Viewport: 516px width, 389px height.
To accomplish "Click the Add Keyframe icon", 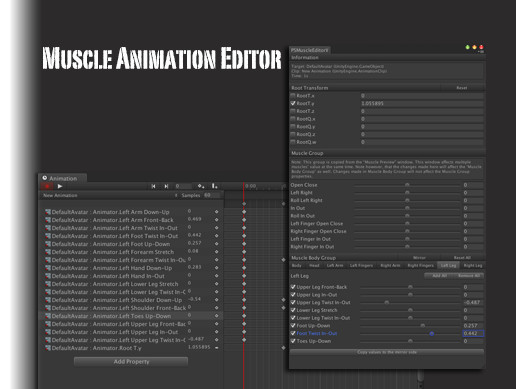I will point(201,186).
